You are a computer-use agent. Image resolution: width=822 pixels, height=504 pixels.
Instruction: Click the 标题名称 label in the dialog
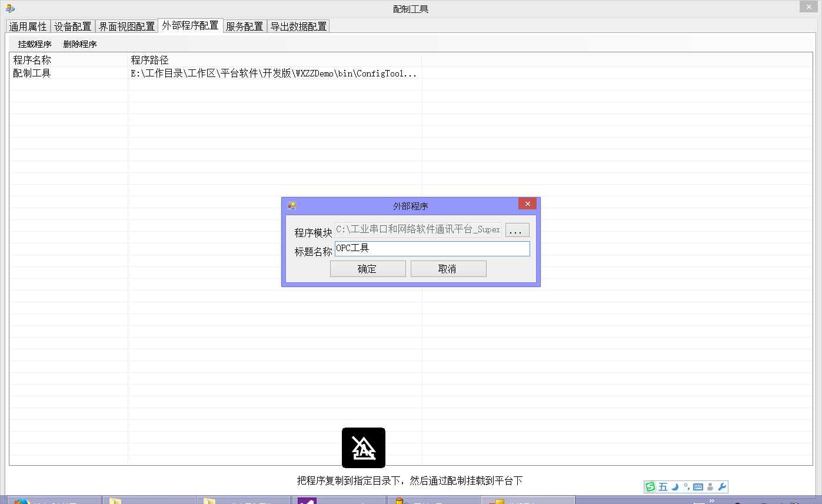pos(313,252)
